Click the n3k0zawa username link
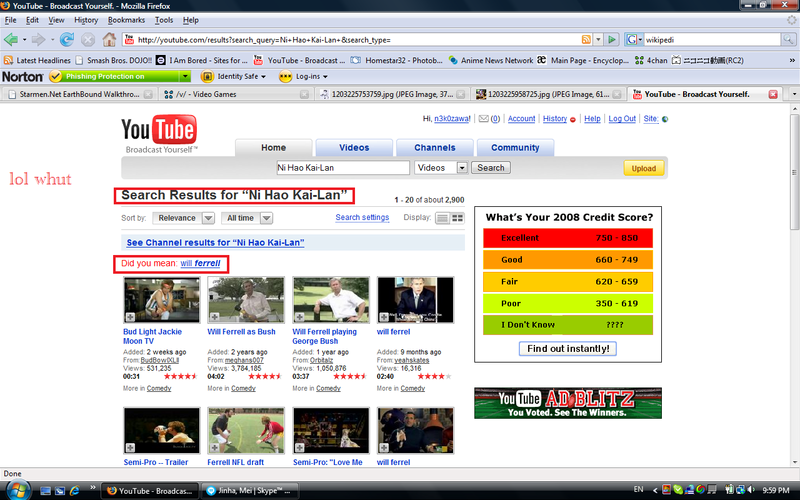Screen dimensions: 800x500 point(452,119)
